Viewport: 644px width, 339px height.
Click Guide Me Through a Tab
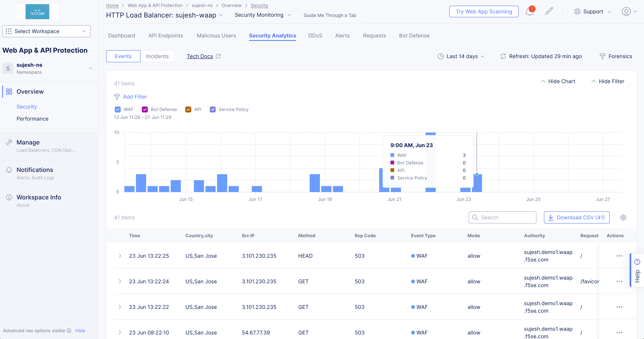pyautogui.click(x=330, y=15)
